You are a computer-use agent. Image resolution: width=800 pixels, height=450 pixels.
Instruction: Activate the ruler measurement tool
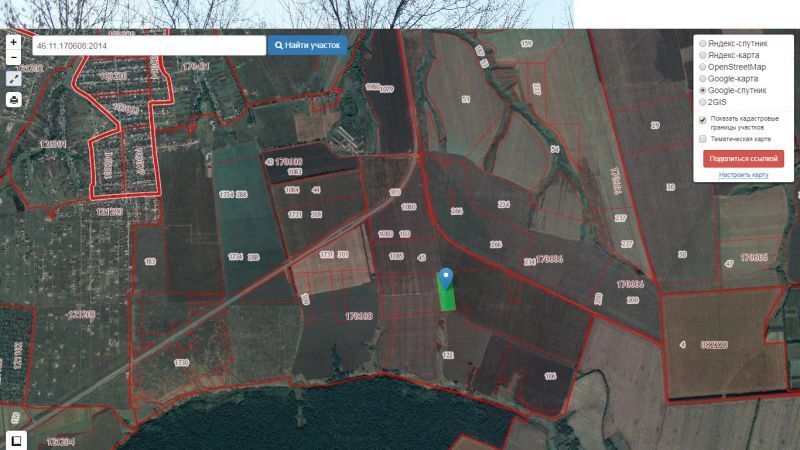[13, 79]
